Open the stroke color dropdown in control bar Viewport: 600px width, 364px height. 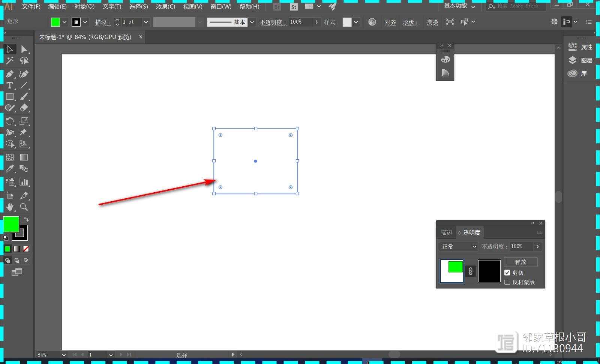pos(85,22)
